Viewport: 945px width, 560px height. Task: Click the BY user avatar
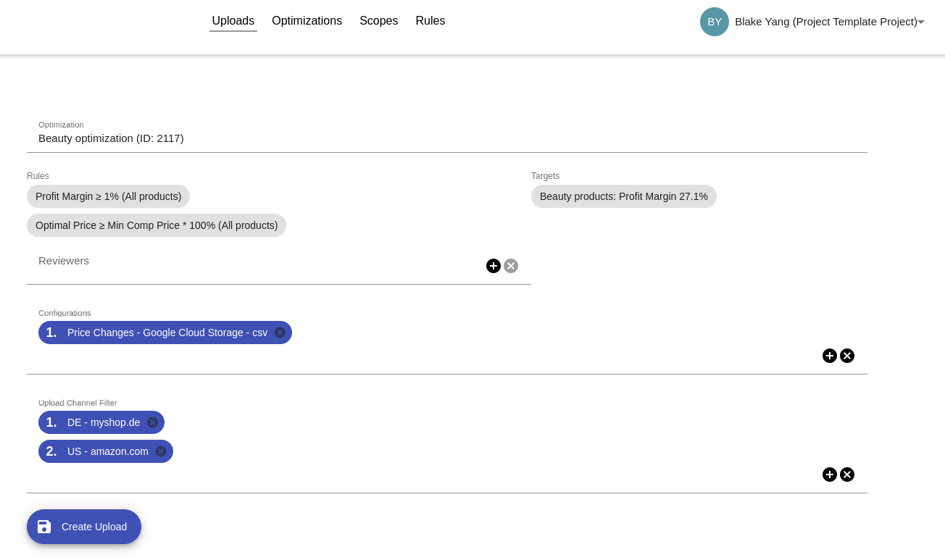point(715,22)
